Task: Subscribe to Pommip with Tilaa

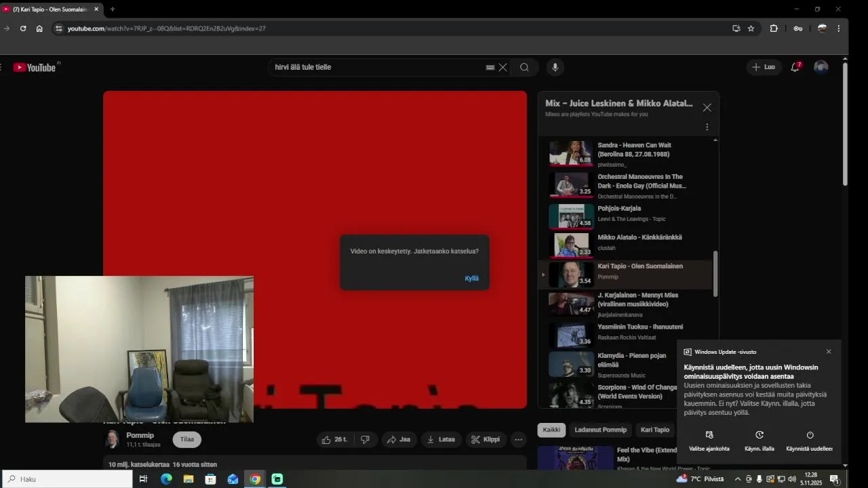Action: [x=186, y=439]
